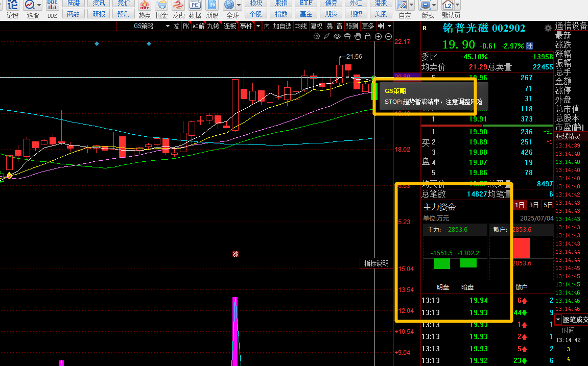
Task: Click the toolbox icon on chart toolbar
Action: [x=347, y=36]
